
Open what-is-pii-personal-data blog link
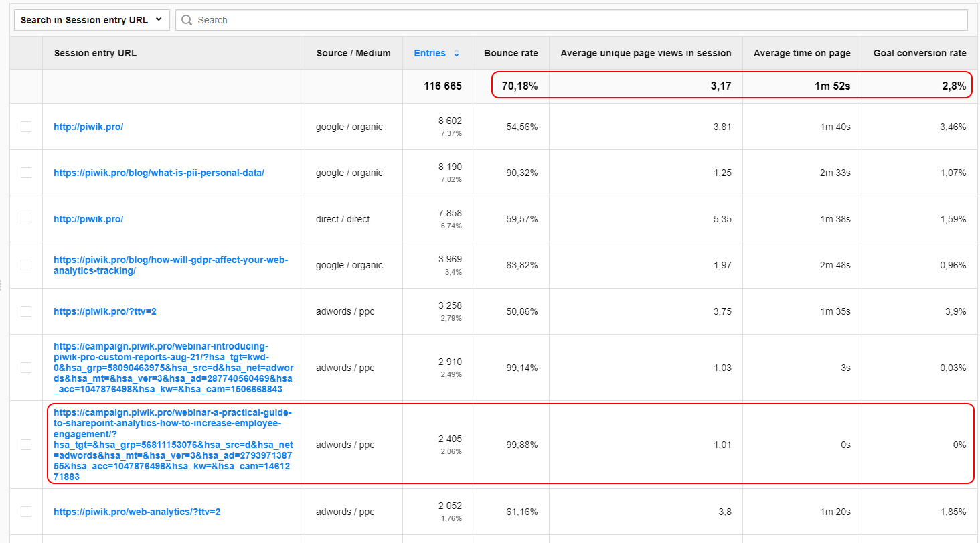tap(159, 173)
